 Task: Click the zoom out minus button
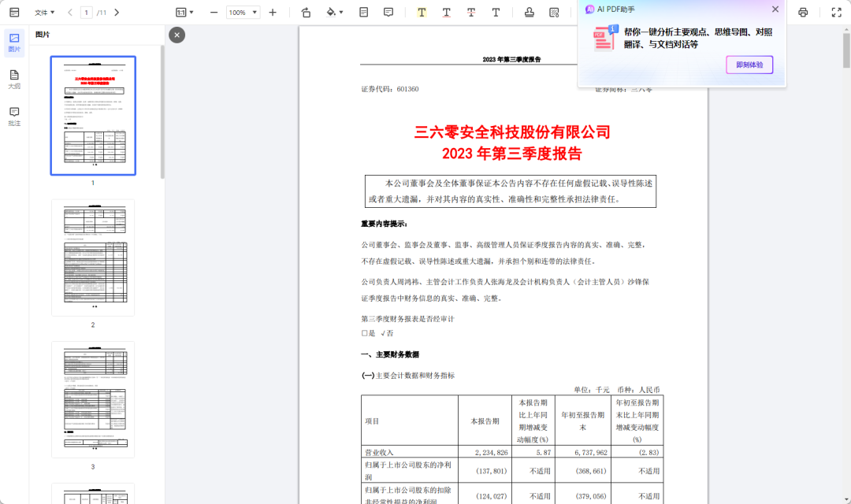coord(214,13)
